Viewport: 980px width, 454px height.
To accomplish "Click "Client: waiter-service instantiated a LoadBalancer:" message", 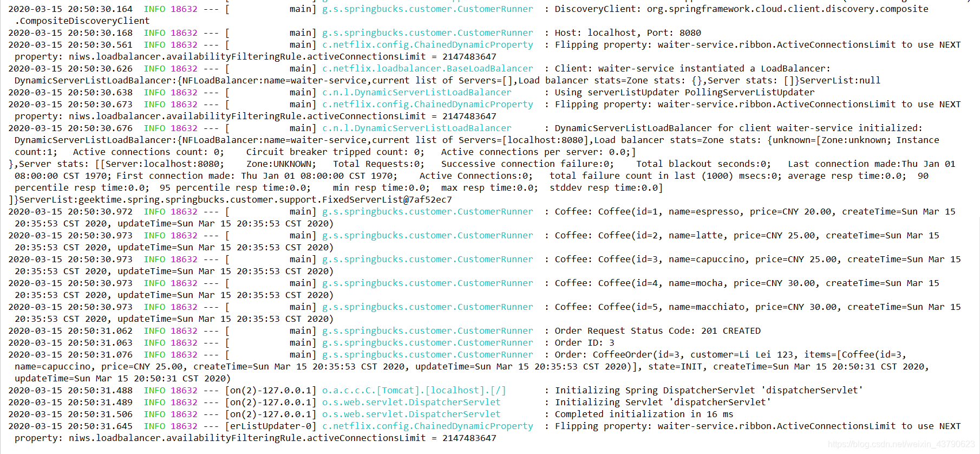I will click(692, 69).
